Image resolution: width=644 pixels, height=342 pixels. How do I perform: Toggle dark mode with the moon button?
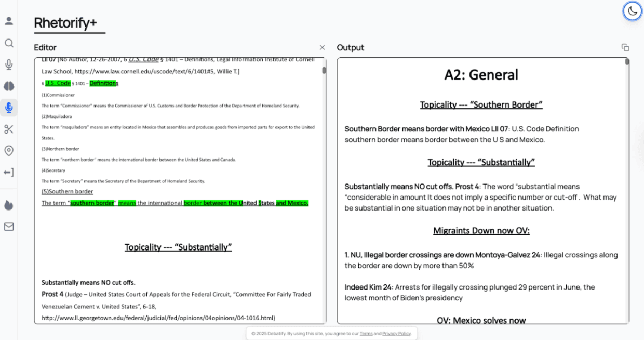click(632, 11)
